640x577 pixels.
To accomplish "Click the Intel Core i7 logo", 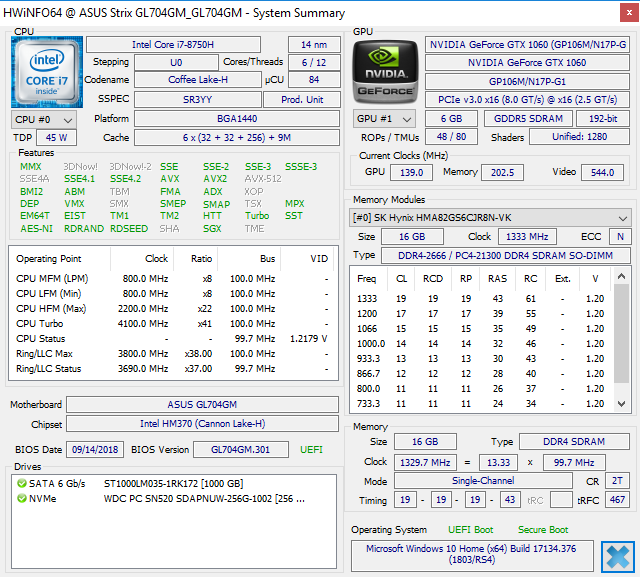I will click(47, 72).
